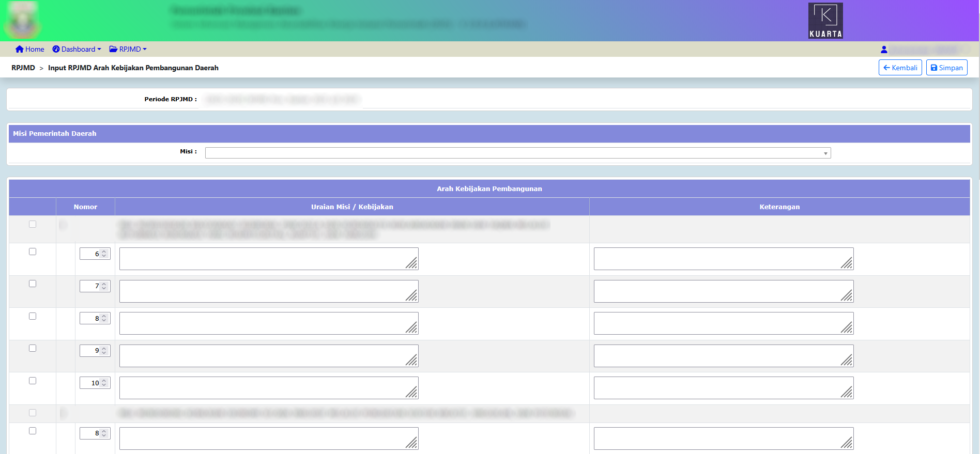Check the checkbox for row number 10
This screenshot has width=980, height=454.
[33, 381]
